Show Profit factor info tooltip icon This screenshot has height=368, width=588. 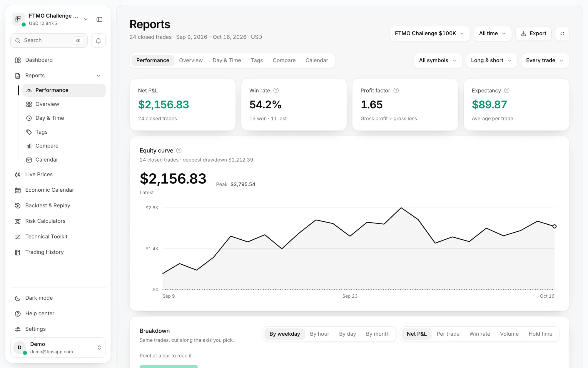pyautogui.click(x=396, y=91)
